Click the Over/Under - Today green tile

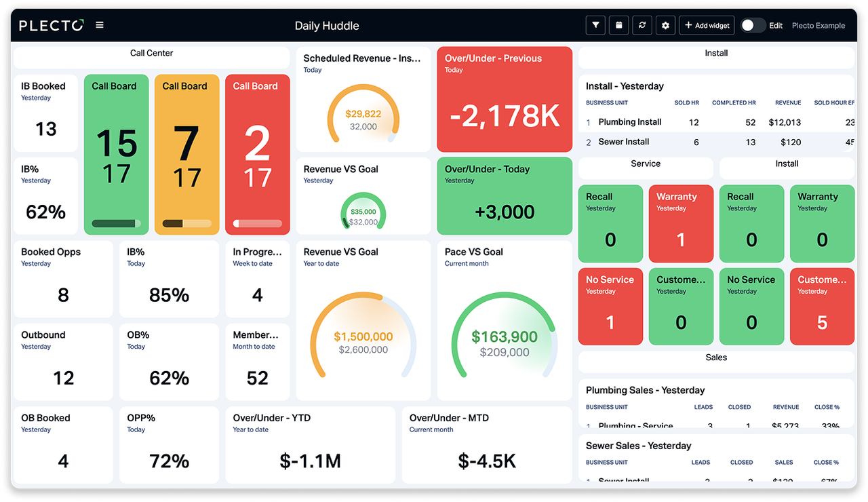pyautogui.click(x=504, y=196)
